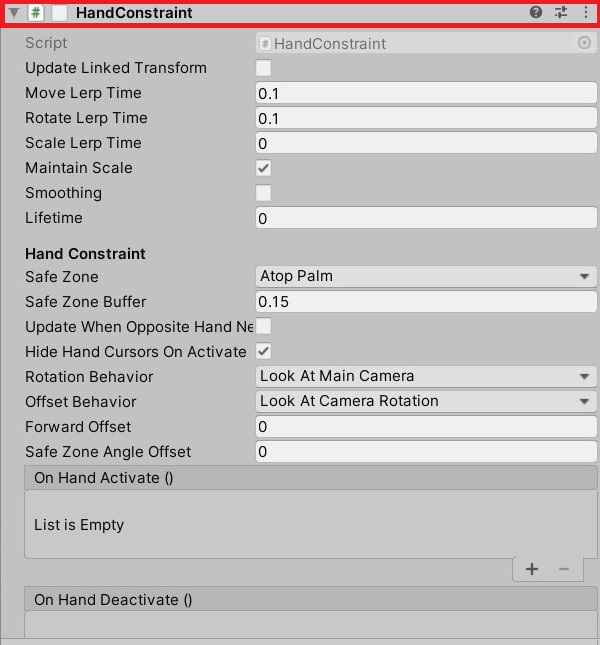Add event with On Hand Activate plus
Screen dimensions: 600x645
532,569
